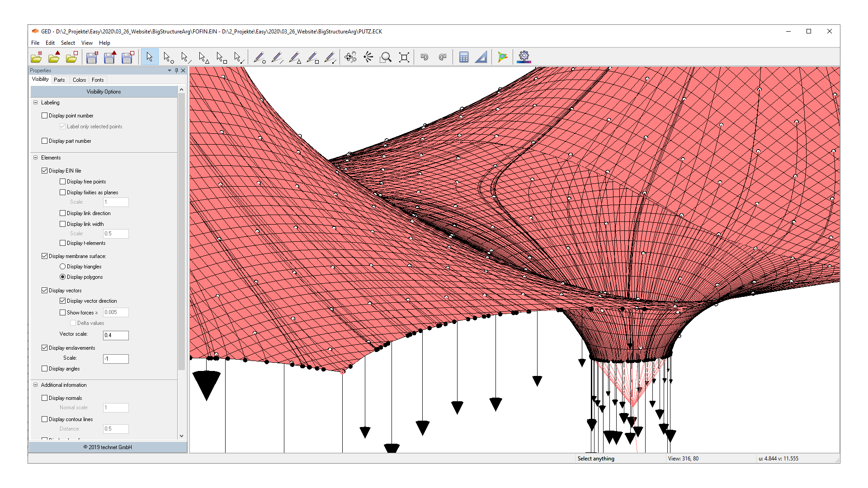Uncheck the Display EIN file checkbox
Viewport: 868px width, 488px height.
coord(45,170)
